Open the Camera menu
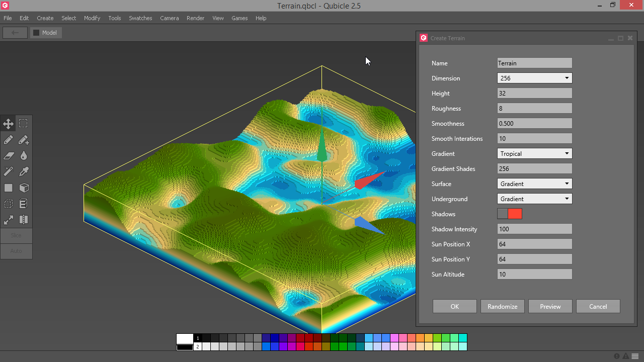Screen dimensions: 644x362 point(169,18)
